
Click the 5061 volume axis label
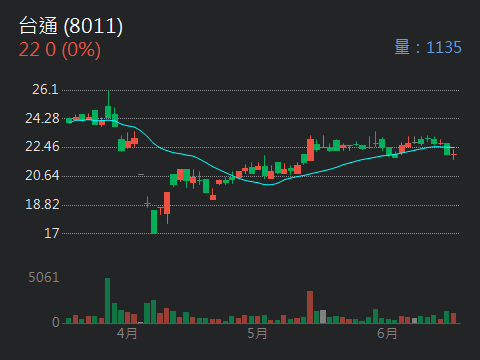click(44, 277)
